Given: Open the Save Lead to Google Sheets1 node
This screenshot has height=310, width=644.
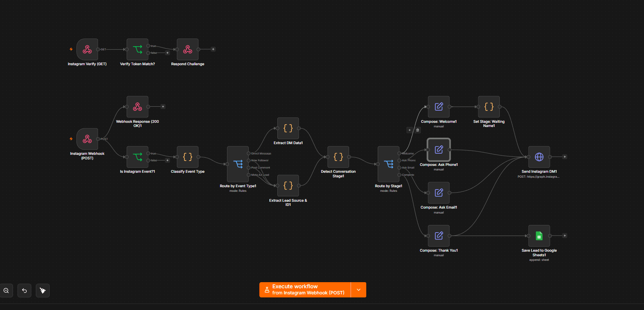Looking at the screenshot, I should coord(539,236).
